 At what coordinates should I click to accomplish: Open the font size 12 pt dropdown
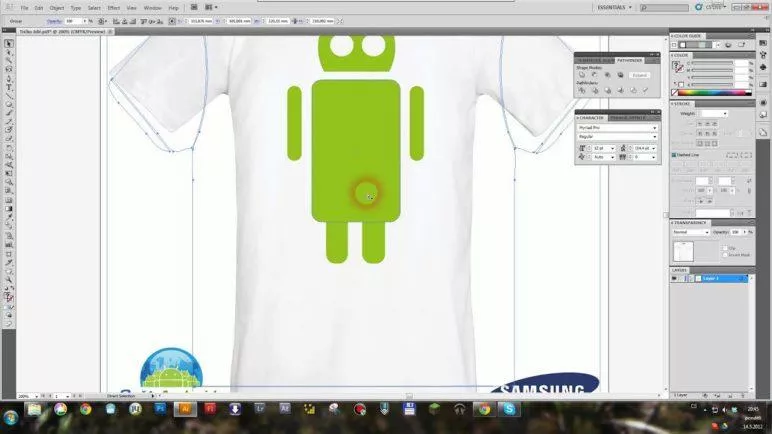point(613,148)
